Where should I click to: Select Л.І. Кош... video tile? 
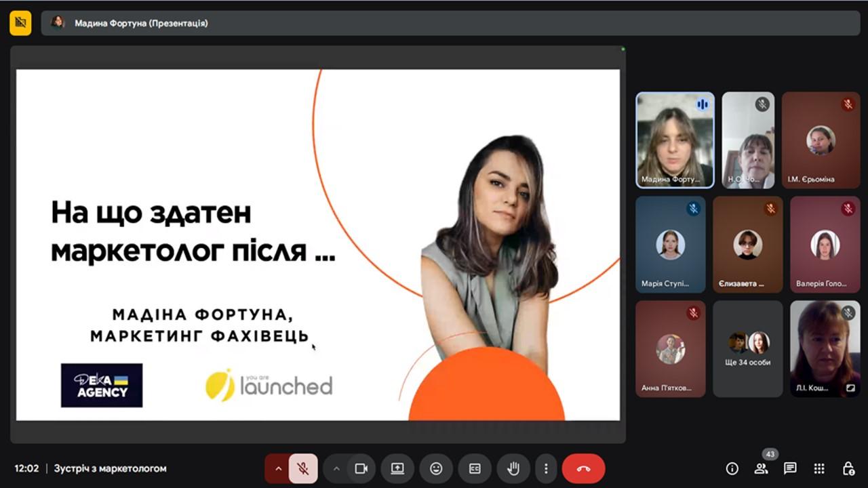click(x=825, y=349)
